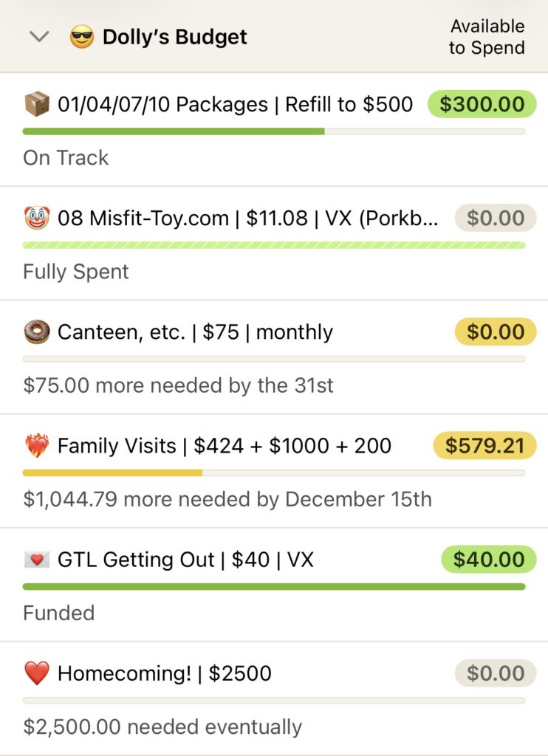Click the Available to Spend column header
This screenshot has width=548, height=756.
pyautogui.click(x=487, y=37)
